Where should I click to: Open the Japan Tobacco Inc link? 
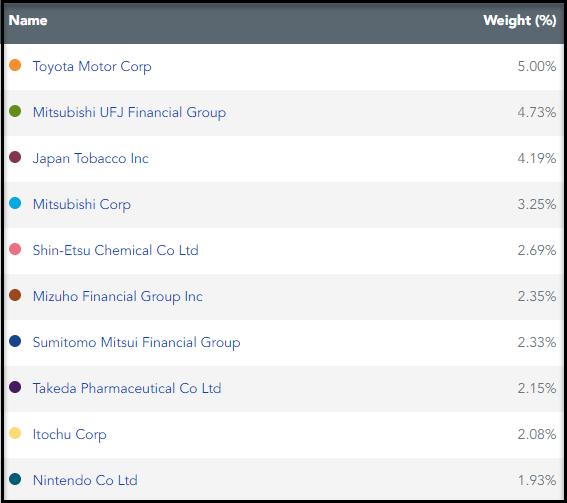pos(90,159)
